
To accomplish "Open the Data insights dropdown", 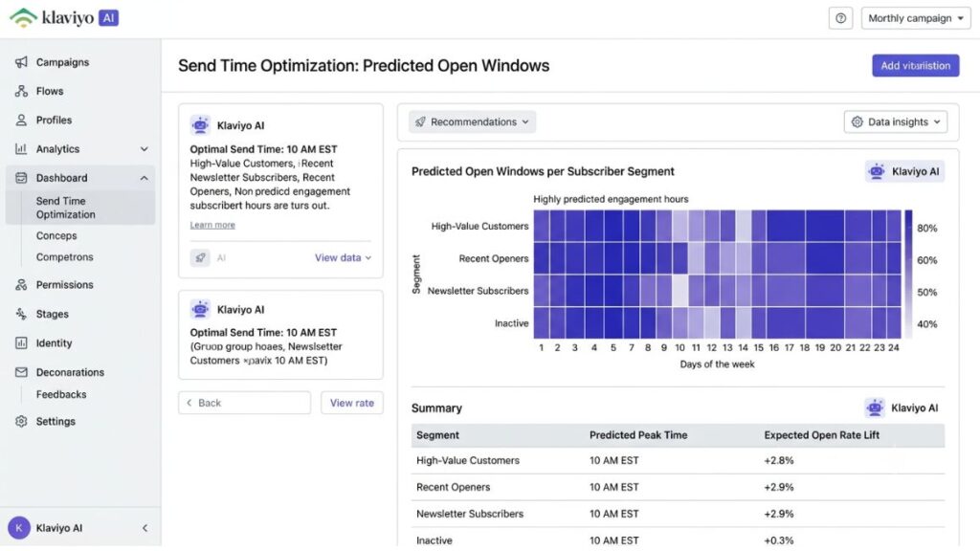I will pyautogui.click(x=896, y=121).
